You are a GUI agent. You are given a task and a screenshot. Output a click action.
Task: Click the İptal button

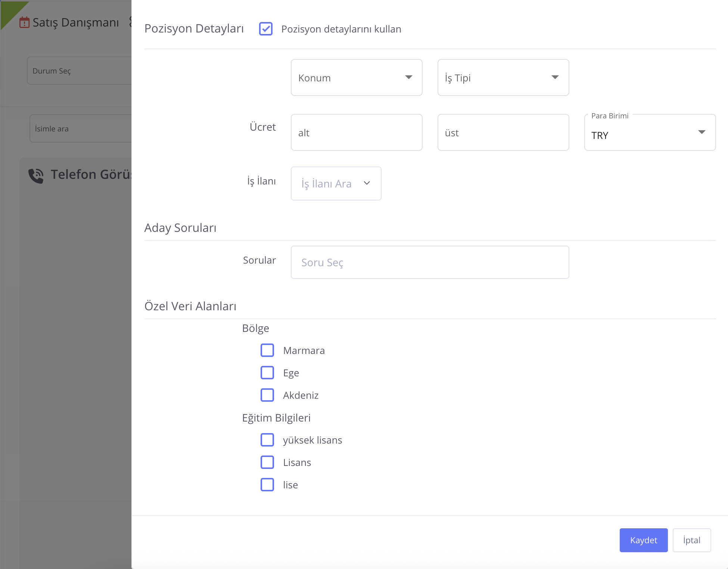coord(691,540)
